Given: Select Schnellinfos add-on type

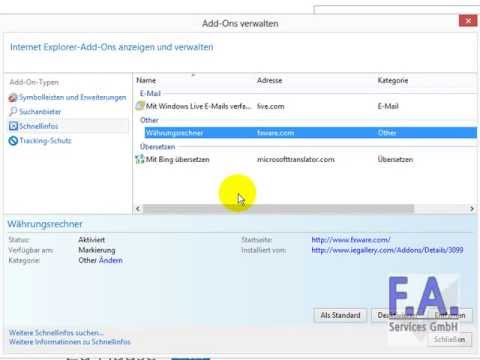Looking at the screenshot, I should [x=38, y=126].
